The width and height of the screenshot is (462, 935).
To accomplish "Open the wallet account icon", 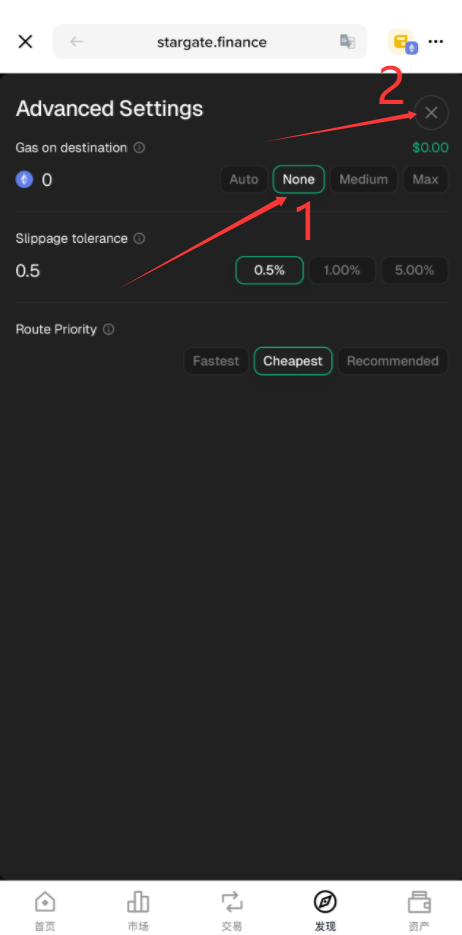I will pyautogui.click(x=403, y=42).
